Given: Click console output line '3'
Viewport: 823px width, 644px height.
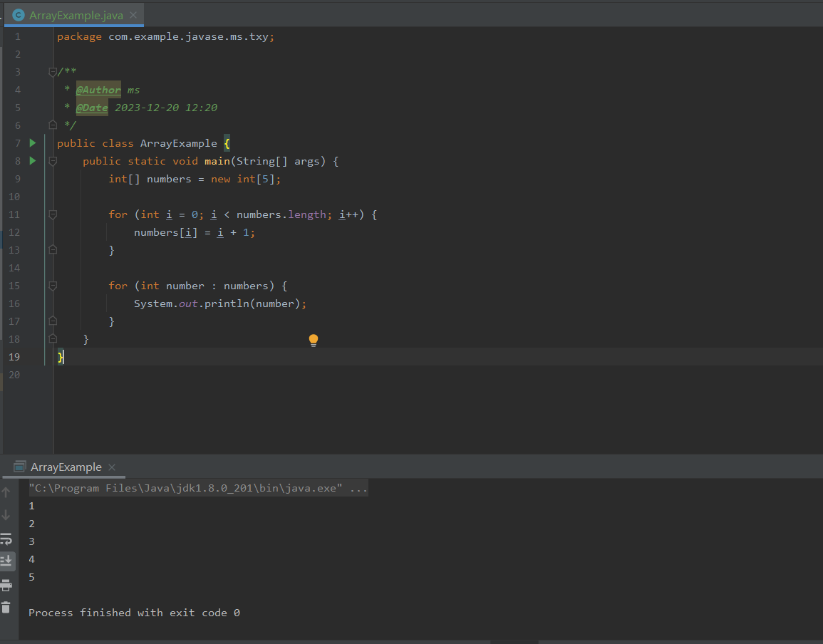Looking at the screenshot, I should tap(31, 541).
